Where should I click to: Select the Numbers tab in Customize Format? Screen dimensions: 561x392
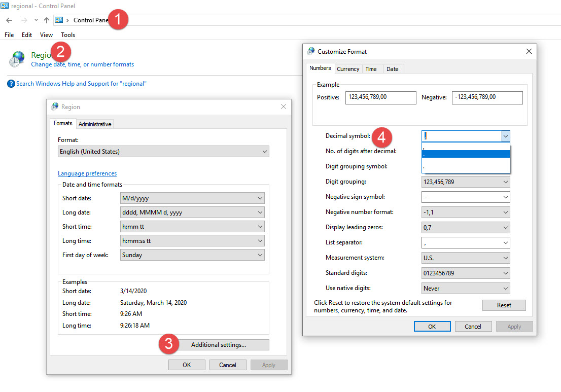tap(320, 68)
